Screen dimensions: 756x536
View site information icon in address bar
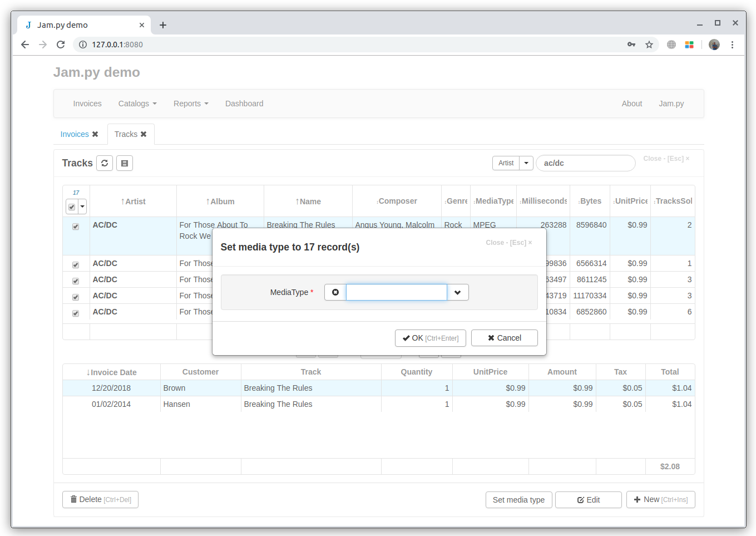(x=83, y=45)
